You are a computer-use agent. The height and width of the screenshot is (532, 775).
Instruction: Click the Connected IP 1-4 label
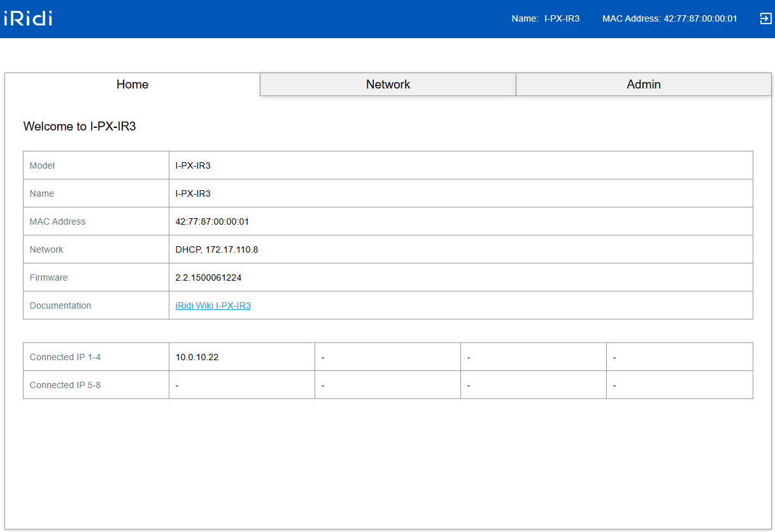(x=65, y=357)
